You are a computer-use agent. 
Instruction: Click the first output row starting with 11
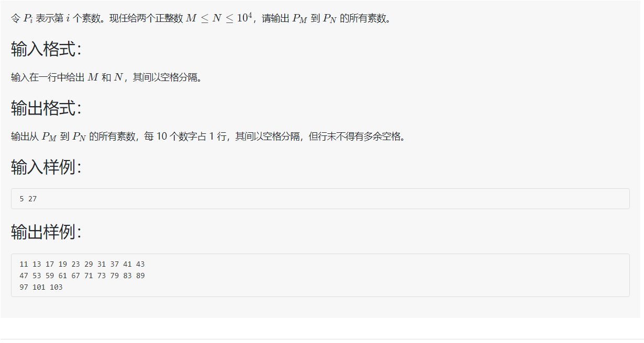pos(82,264)
